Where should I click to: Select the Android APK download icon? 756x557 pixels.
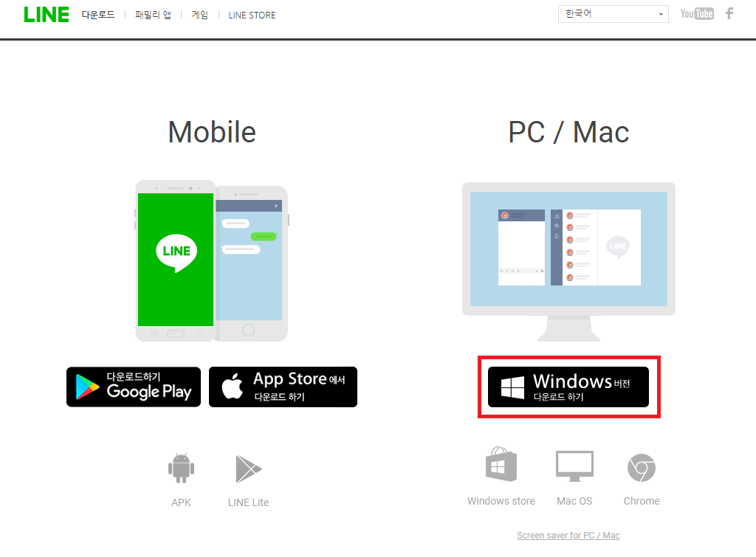pos(182,468)
